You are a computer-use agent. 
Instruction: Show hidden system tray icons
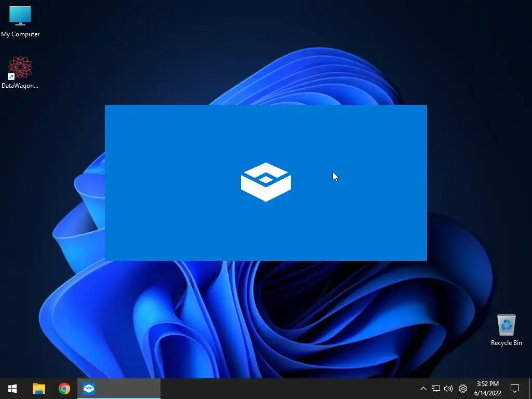(423, 389)
